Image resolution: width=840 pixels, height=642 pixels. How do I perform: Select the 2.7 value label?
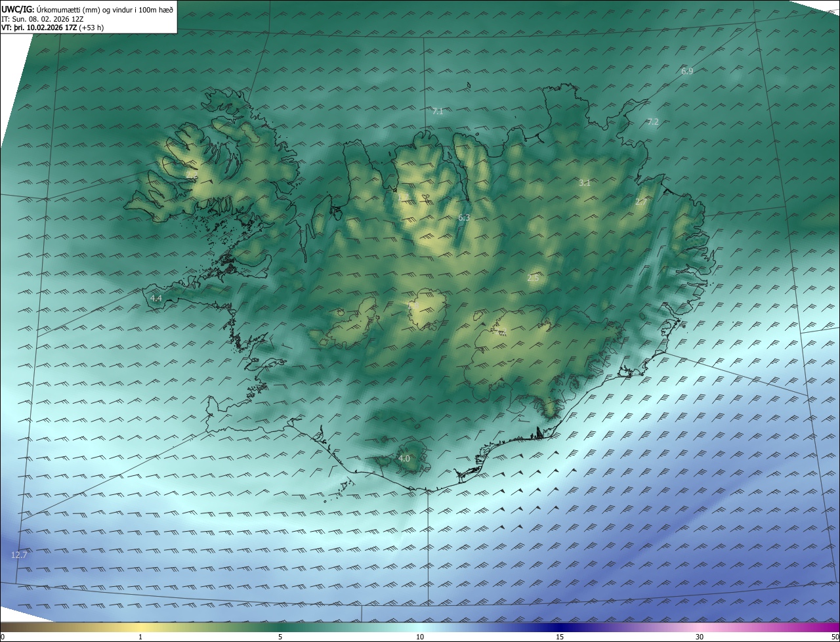[x=640, y=202]
